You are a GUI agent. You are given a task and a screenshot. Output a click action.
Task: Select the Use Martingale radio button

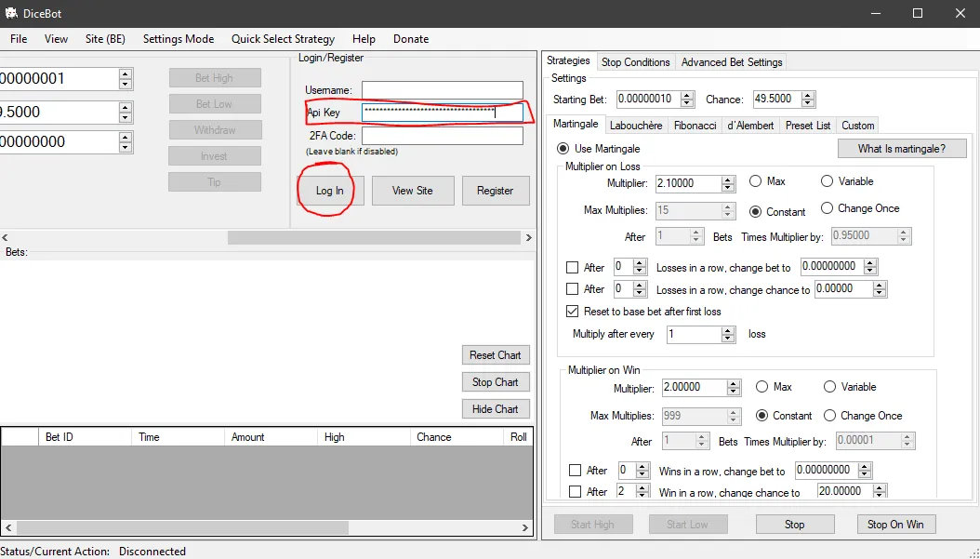563,149
